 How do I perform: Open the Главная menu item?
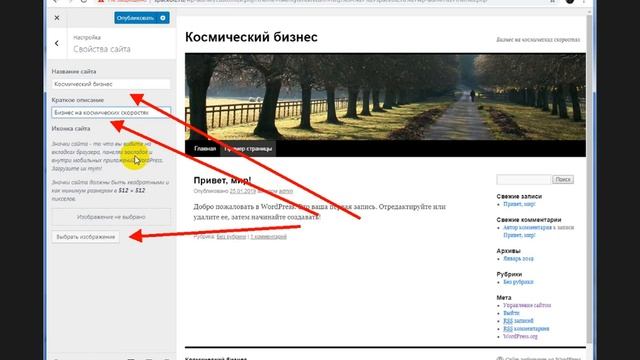(205, 149)
